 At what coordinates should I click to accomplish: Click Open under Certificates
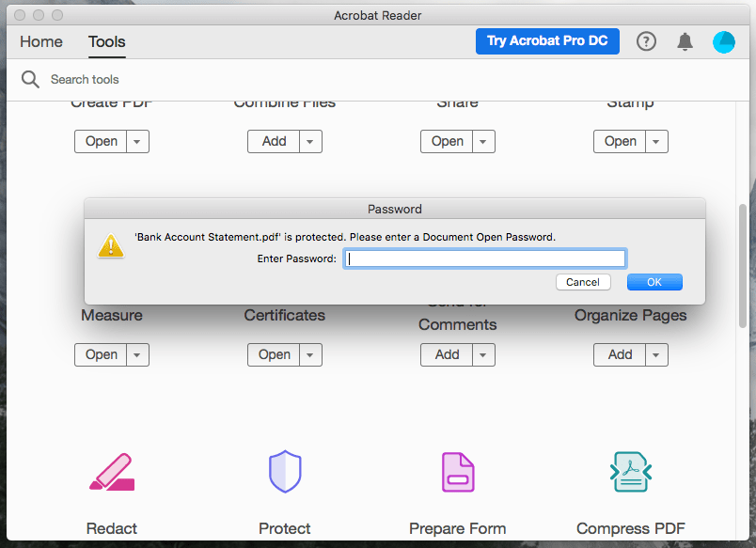(274, 354)
